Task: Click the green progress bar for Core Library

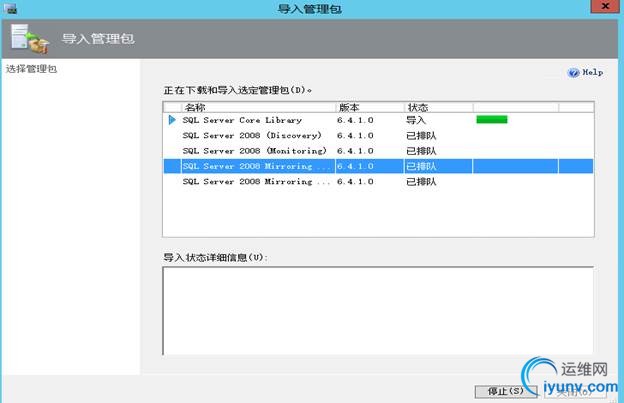Action: (492, 119)
